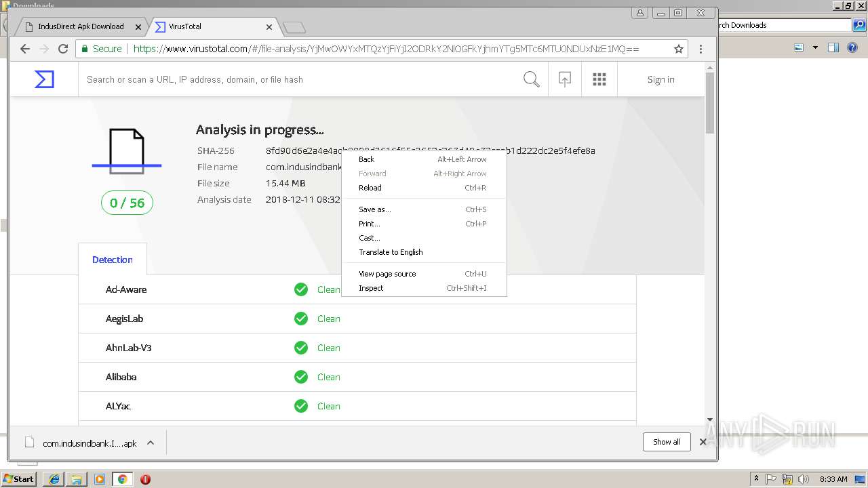Click the AhnLab-V3 engine name
The width and height of the screenshot is (868, 488).
click(129, 348)
